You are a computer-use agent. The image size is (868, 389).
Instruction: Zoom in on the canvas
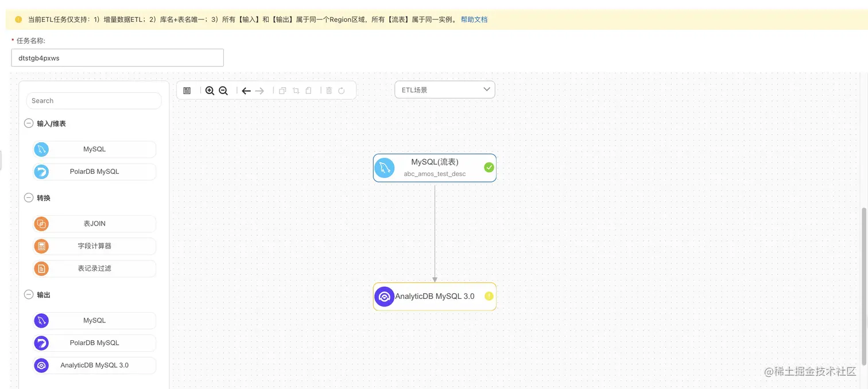(x=210, y=91)
